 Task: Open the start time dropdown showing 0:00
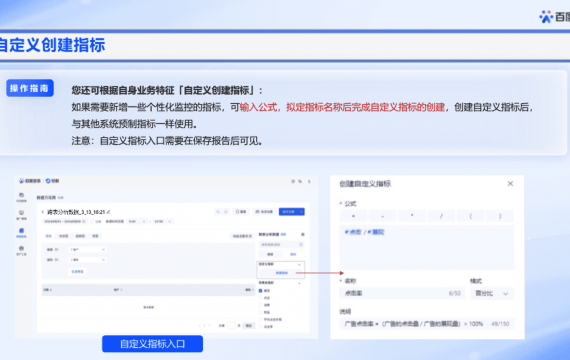[x=137, y=221]
